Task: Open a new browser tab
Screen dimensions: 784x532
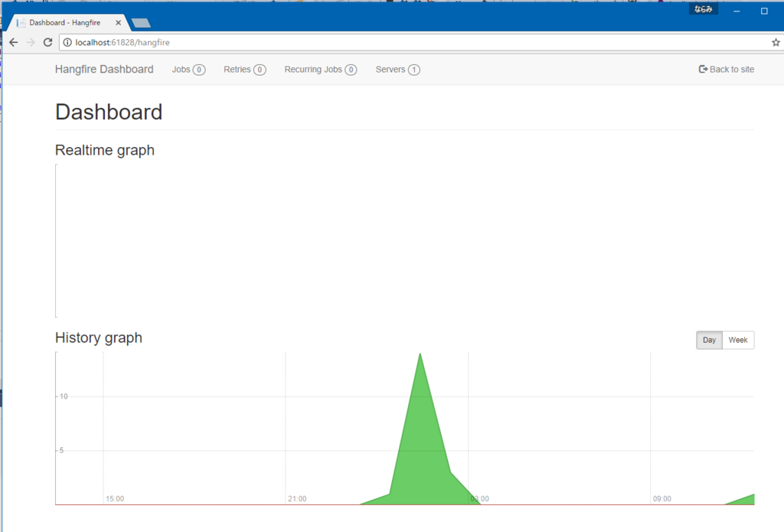Action: pyautogui.click(x=141, y=23)
